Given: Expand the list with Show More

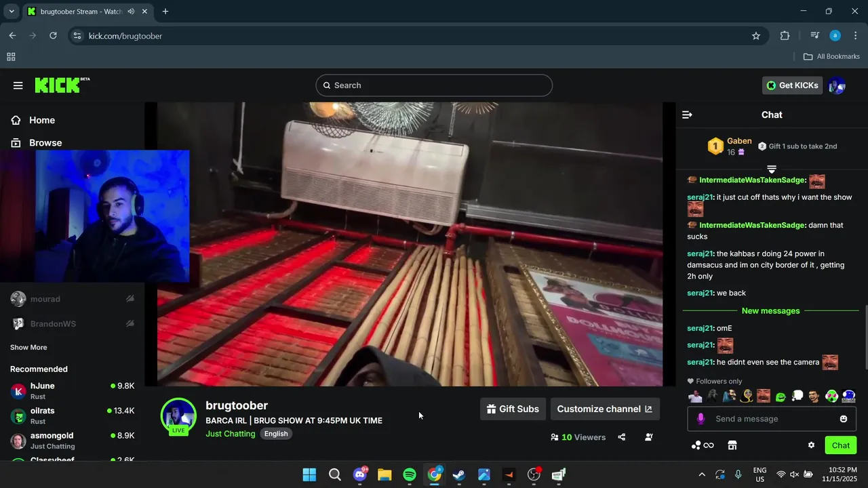Looking at the screenshot, I should pyautogui.click(x=28, y=347).
